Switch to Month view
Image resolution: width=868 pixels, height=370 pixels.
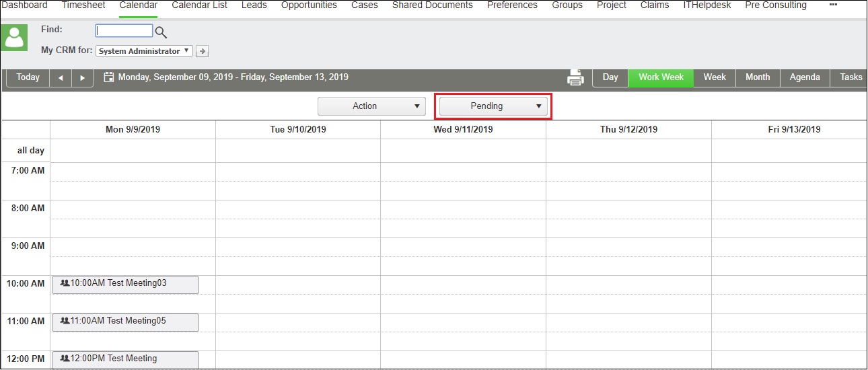(x=758, y=77)
